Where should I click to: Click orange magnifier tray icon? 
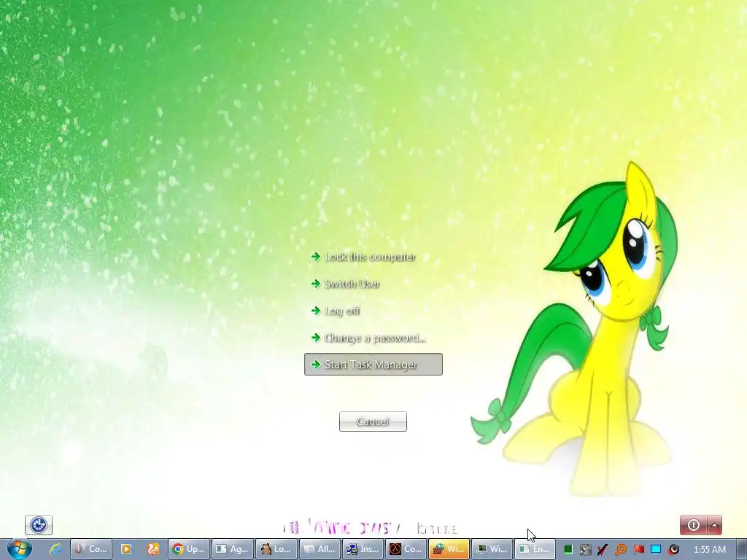coord(621,550)
